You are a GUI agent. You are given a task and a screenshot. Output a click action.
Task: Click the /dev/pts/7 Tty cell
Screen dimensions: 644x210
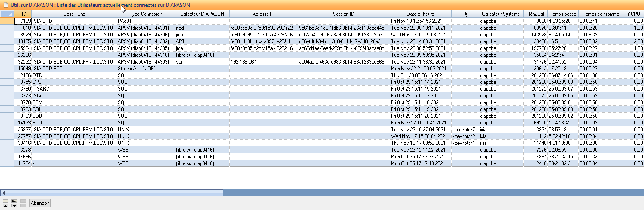click(x=464, y=129)
